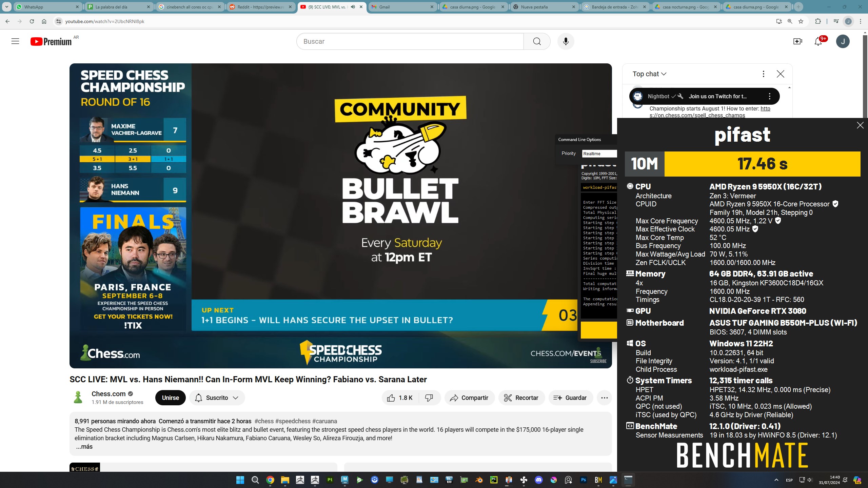The height and width of the screenshot is (488, 868).
Task: Reload the page in Chrome
Action: click(x=32, y=21)
